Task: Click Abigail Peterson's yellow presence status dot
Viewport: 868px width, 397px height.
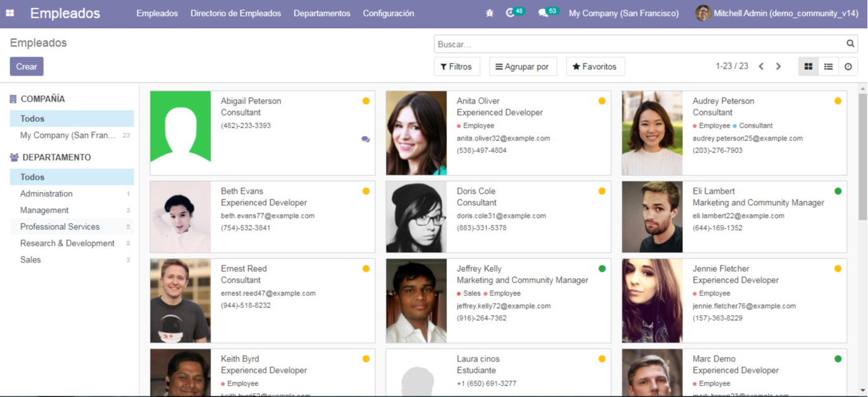Action: tap(366, 101)
